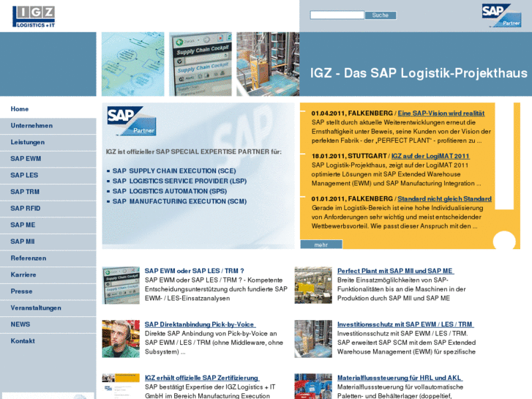The height and width of the screenshot is (399, 532).
Task: Click the '18.01.2011, STUTTGART' news date
Action: pyautogui.click(x=349, y=156)
